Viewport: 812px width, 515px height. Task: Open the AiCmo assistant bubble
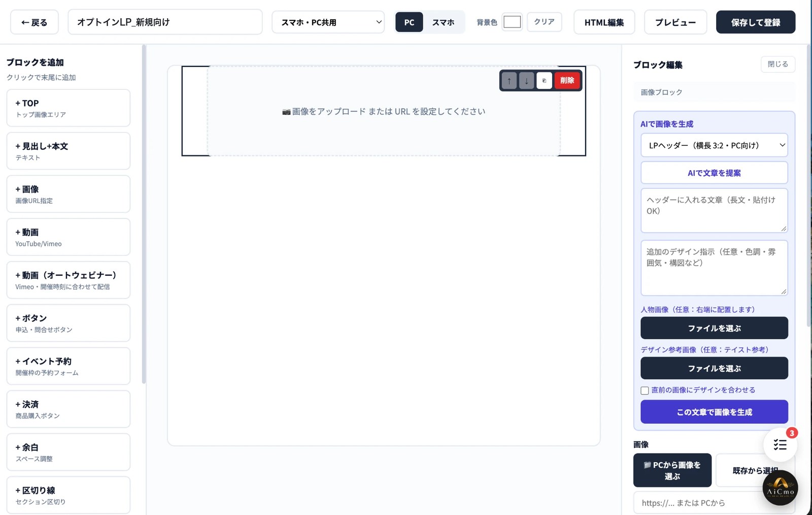point(780,488)
